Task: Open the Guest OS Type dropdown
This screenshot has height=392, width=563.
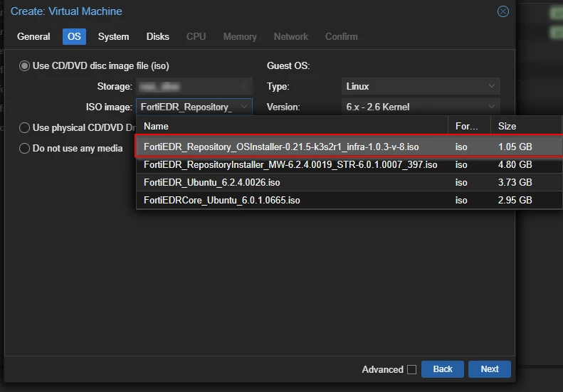Action: 421,87
